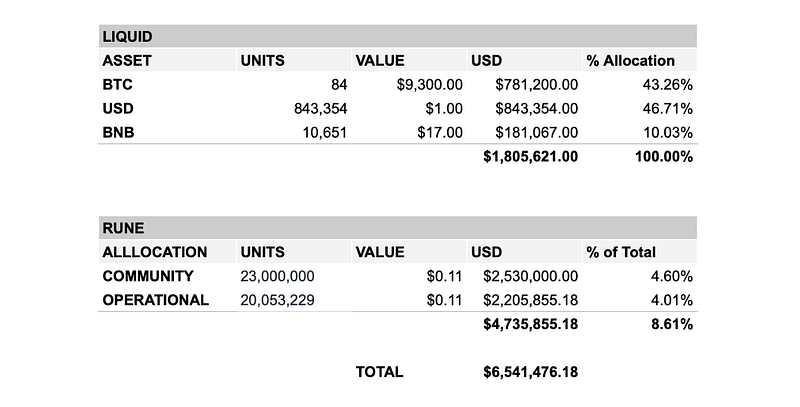The image size is (800, 407).
Task: Select the $2,205,855.18 USD cell
Action: coord(524,300)
